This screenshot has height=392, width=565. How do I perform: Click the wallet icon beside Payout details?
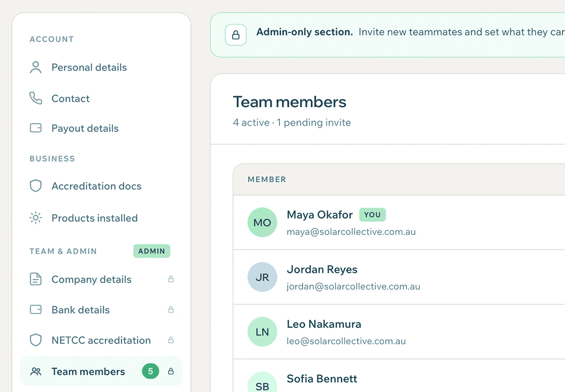[35, 128]
